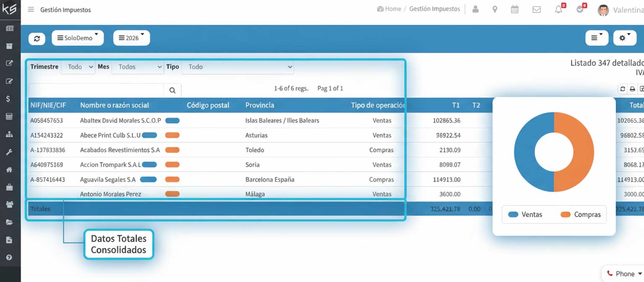The width and height of the screenshot is (644, 282).
Task: Toggle the hamburger sidebar menu icon
Action: [x=31, y=9]
